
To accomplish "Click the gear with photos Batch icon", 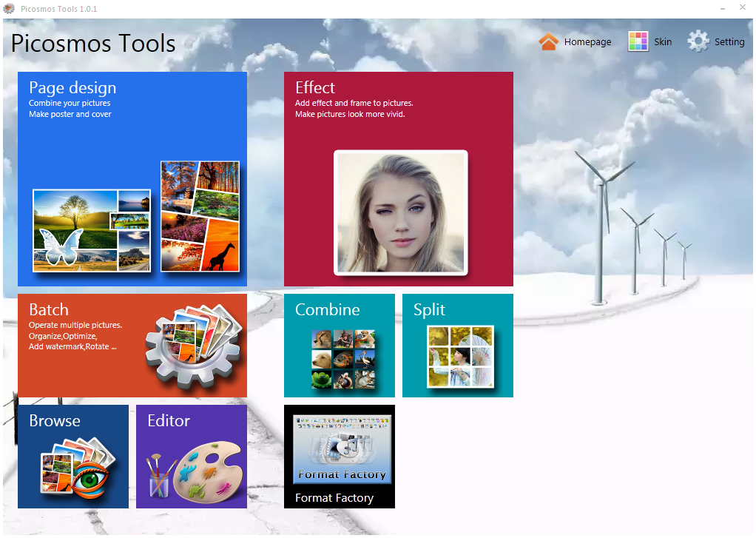I will [x=193, y=346].
